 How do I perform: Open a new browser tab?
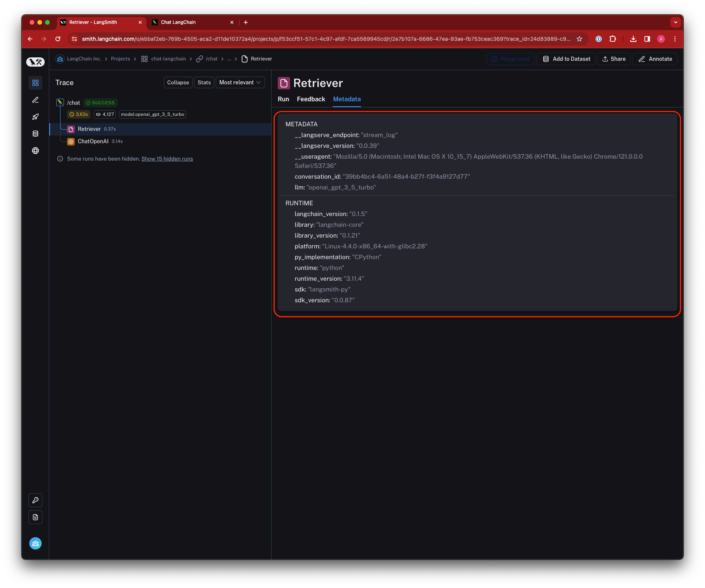click(246, 22)
